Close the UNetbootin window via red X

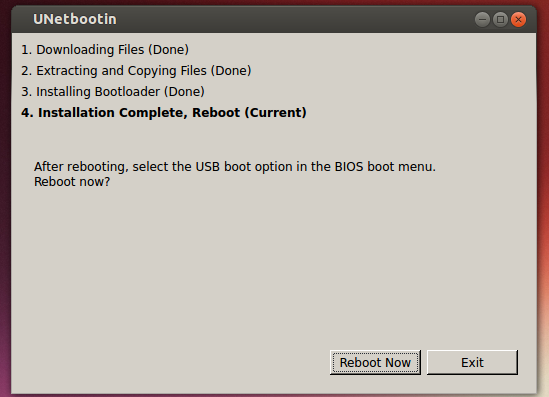click(x=518, y=20)
